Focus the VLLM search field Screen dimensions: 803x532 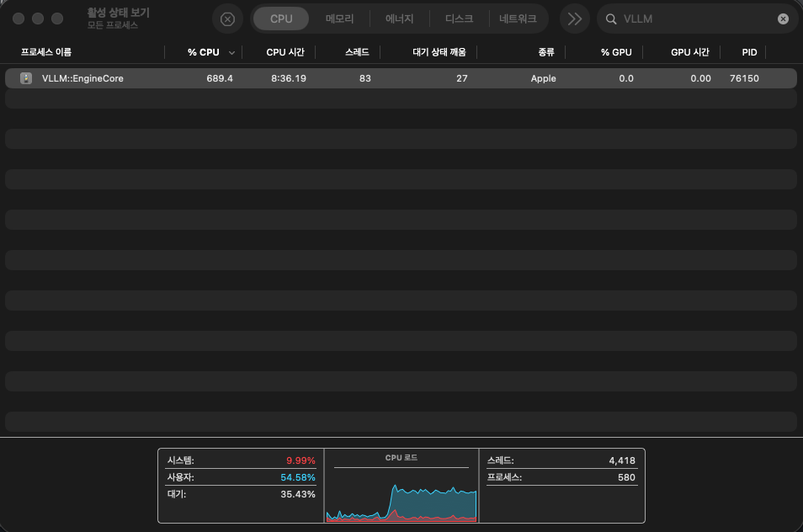[x=696, y=19]
